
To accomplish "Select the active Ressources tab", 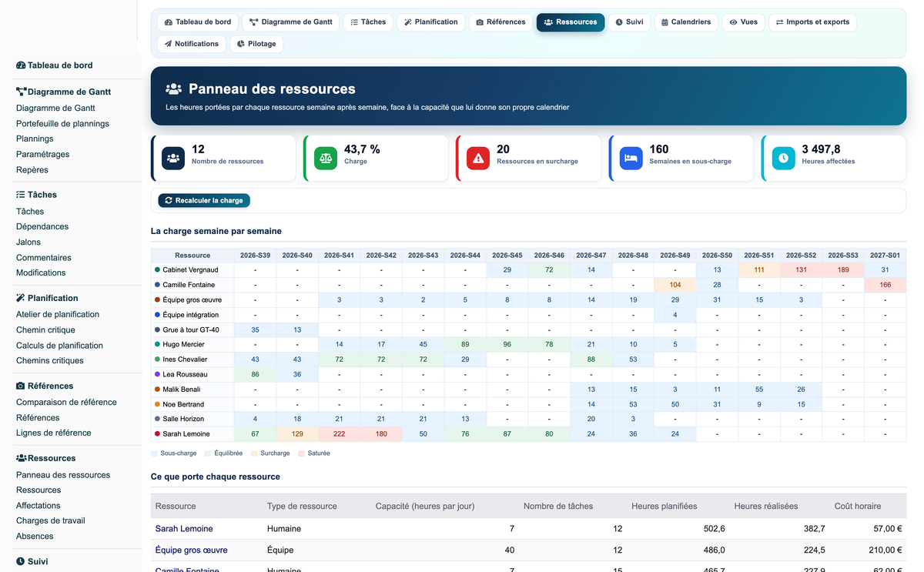I will [x=571, y=22].
